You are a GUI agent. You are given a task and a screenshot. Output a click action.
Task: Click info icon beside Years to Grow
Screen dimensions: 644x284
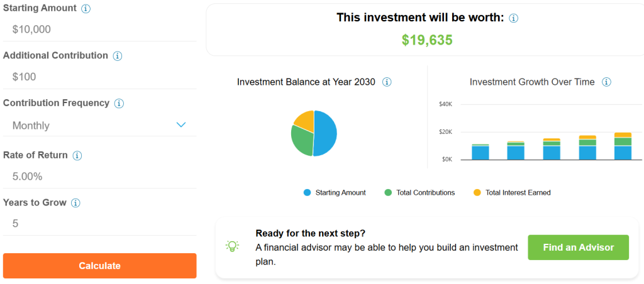point(75,203)
